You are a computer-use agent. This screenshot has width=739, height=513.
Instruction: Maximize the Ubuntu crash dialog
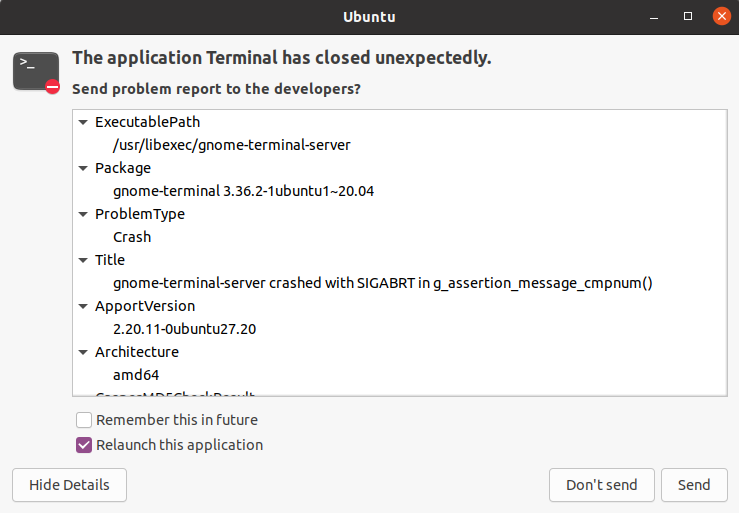pyautogui.click(x=687, y=17)
